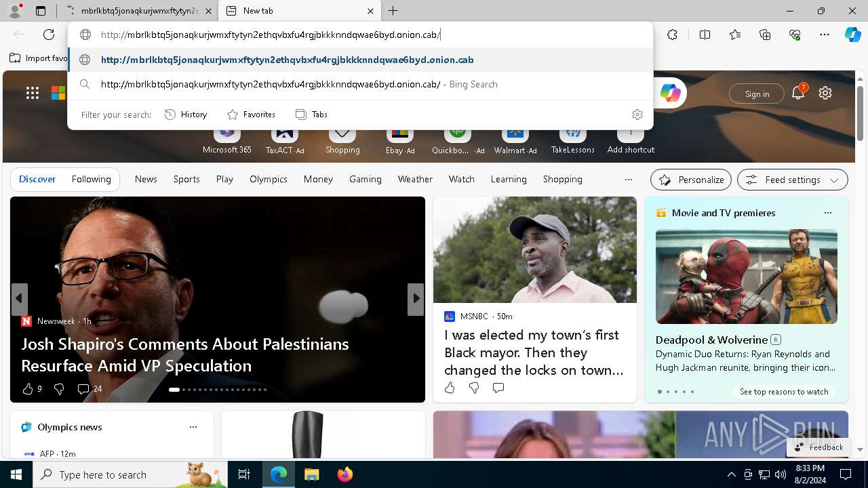Open the Olympics category
Screen dimensions: 868x488
click(269, 180)
